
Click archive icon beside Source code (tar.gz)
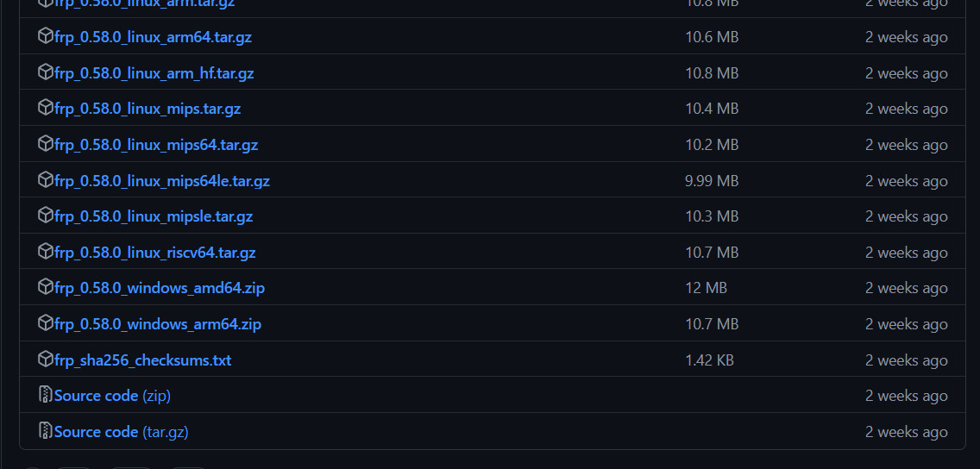(45, 432)
